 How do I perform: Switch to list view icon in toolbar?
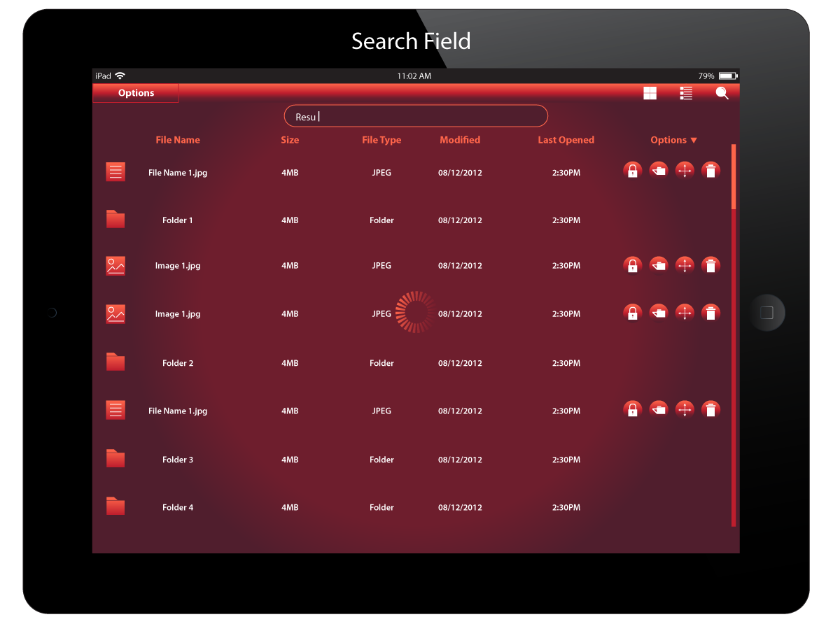(x=686, y=93)
